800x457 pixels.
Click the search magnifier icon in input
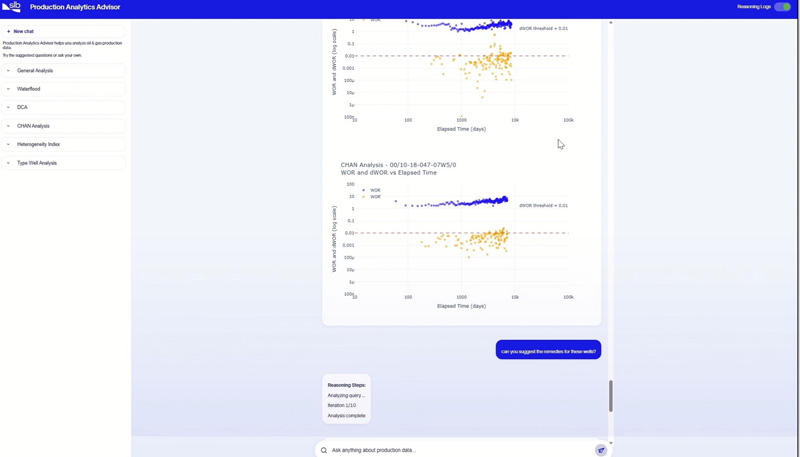pyautogui.click(x=324, y=450)
